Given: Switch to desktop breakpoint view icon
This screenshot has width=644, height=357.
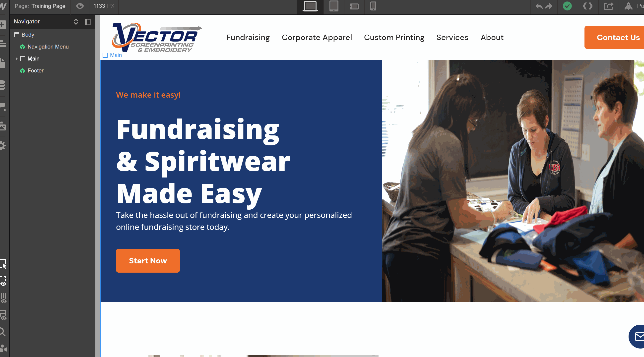Looking at the screenshot, I should (310, 6).
